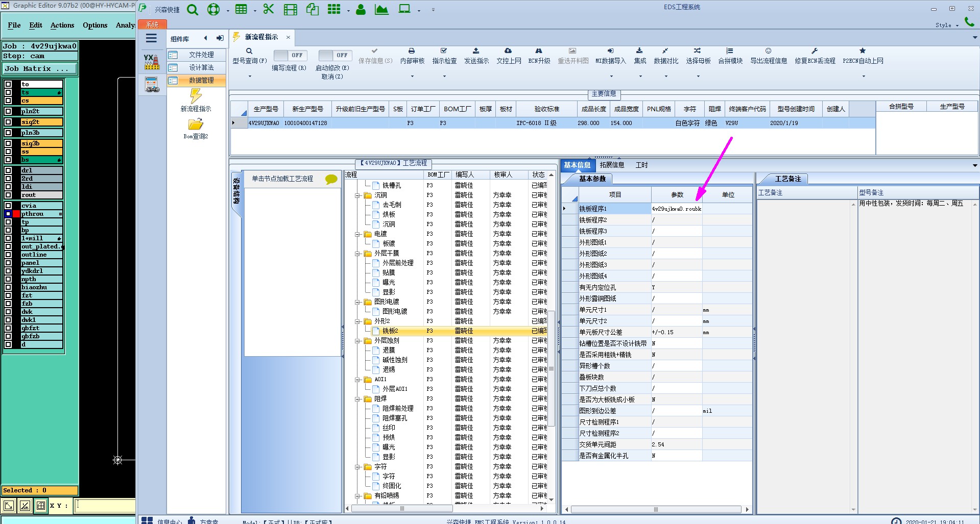Toggle checkbox for layer rout
The width and height of the screenshot is (980, 524).
click(x=8, y=195)
